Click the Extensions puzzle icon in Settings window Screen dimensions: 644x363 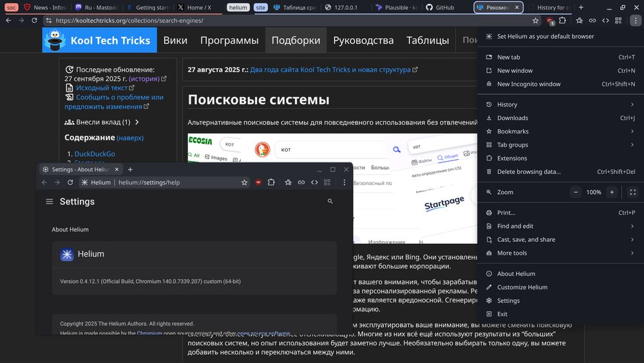pos(271,182)
